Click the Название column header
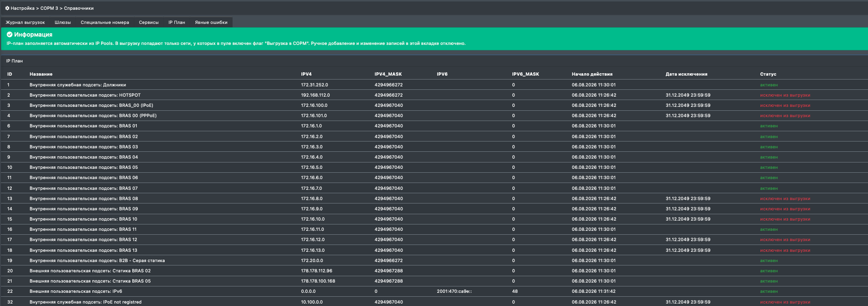868x306 pixels. point(41,74)
